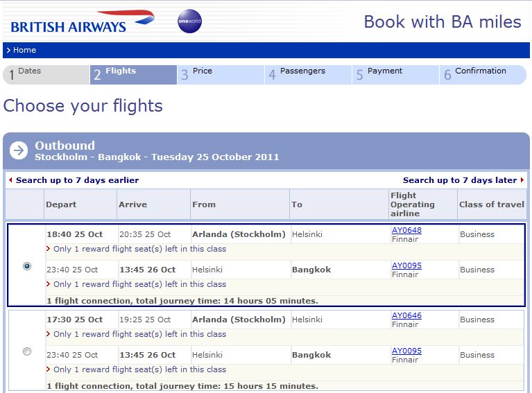Select the 17:30 departure flight option
This screenshot has height=393, width=532.
click(27, 351)
